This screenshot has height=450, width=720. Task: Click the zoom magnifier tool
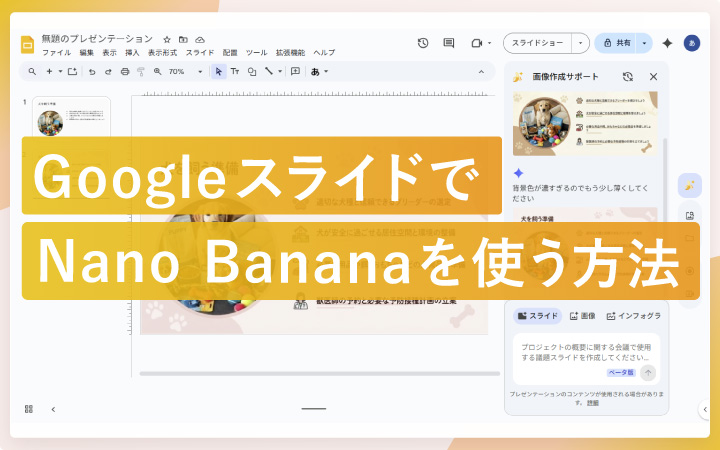(x=158, y=71)
